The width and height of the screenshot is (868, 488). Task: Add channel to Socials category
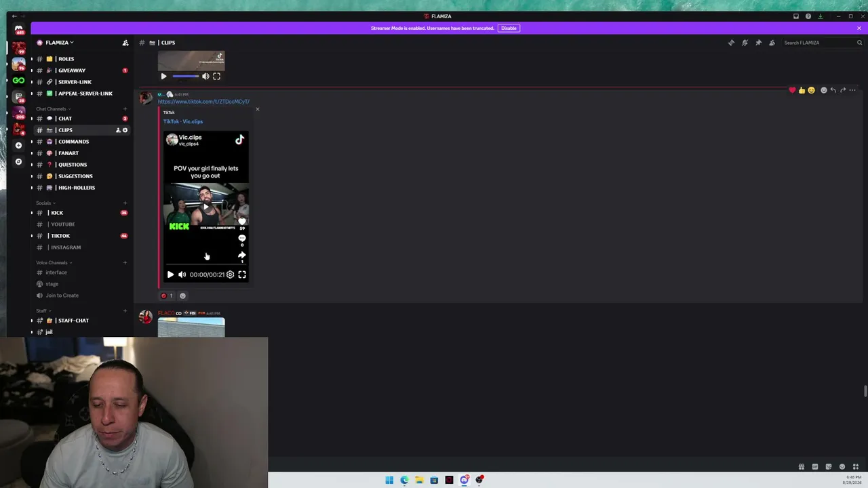coord(125,203)
